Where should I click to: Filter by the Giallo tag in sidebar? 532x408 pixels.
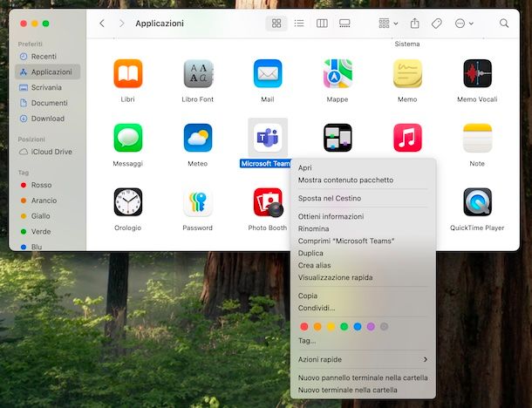pos(47,216)
